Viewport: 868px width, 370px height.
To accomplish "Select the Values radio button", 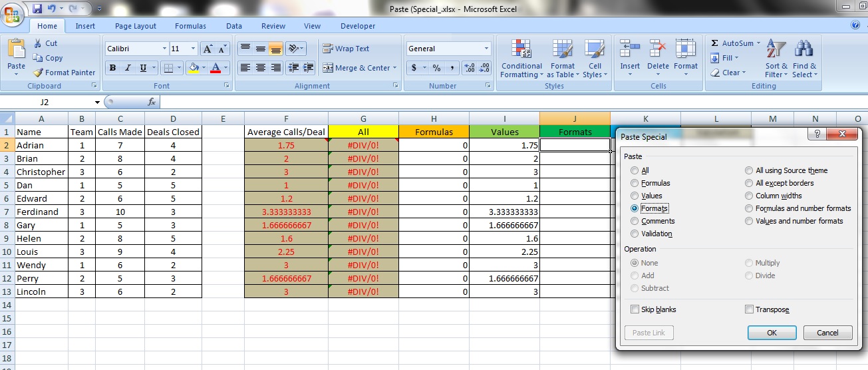I will pos(635,196).
